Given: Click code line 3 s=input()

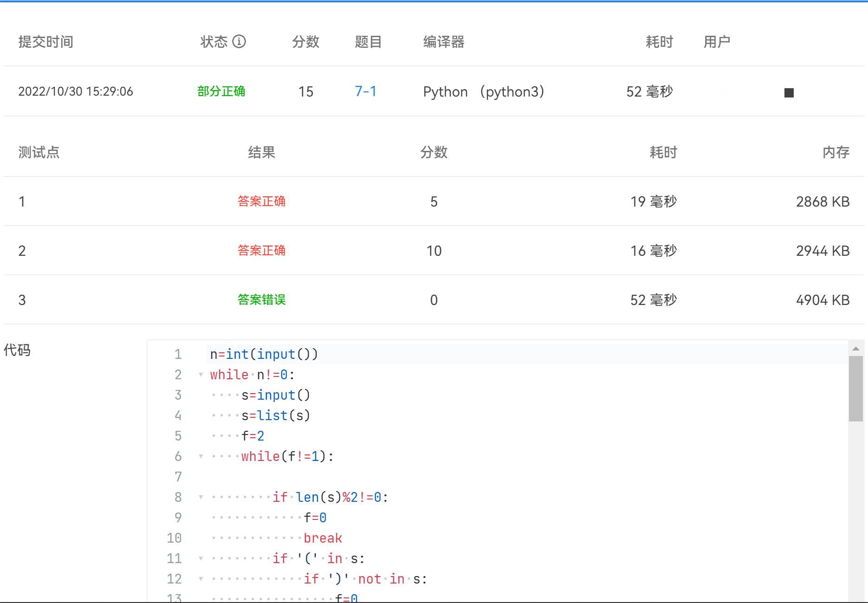Looking at the screenshot, I should click(x=276, y=395).
